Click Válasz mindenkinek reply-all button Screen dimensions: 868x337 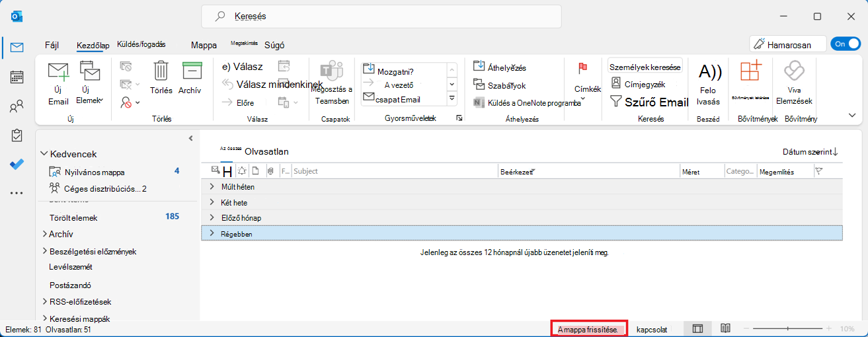click(272, 84)
